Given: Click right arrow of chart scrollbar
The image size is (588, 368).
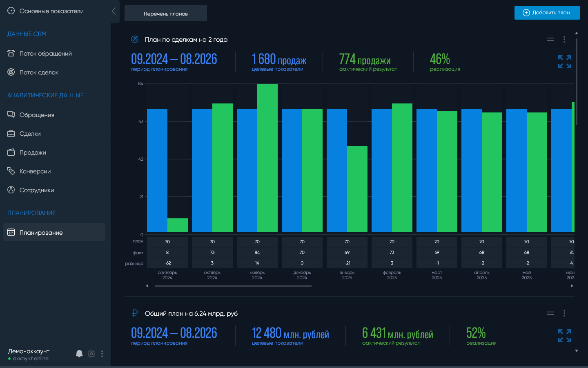Looking at the screenshot, I should pos(572,286).
